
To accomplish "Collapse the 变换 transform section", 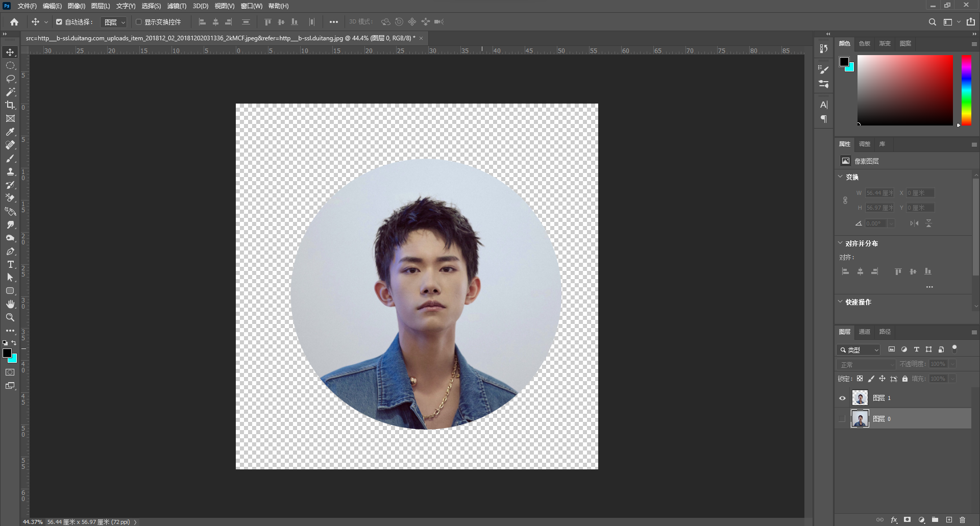I will [x=840, y=177].
